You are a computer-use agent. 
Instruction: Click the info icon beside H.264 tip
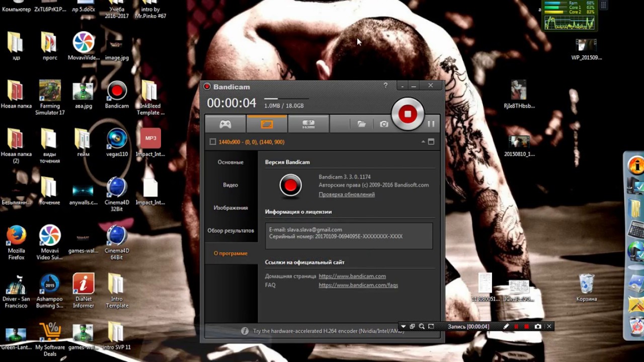(x=245, y=331)
